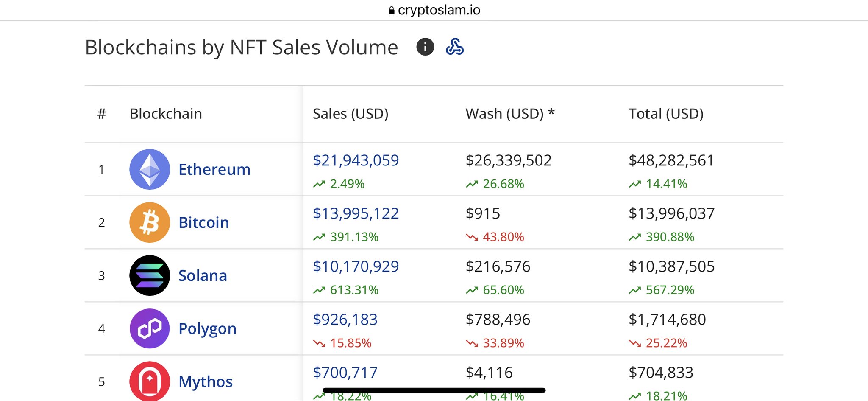This screenshot has height=401, width=868.
Task: Select Mythos wash value $4,116
Action: click(x=489, y=373)
